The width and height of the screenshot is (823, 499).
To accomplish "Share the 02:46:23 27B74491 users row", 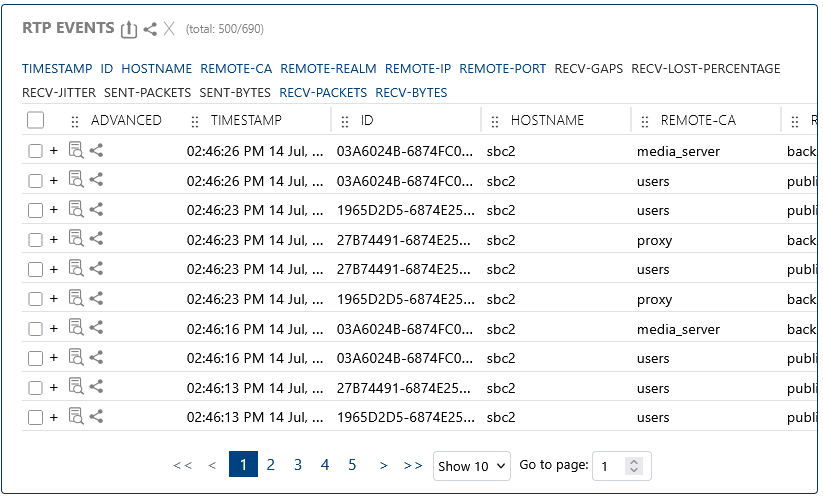I will click(96, 269).
